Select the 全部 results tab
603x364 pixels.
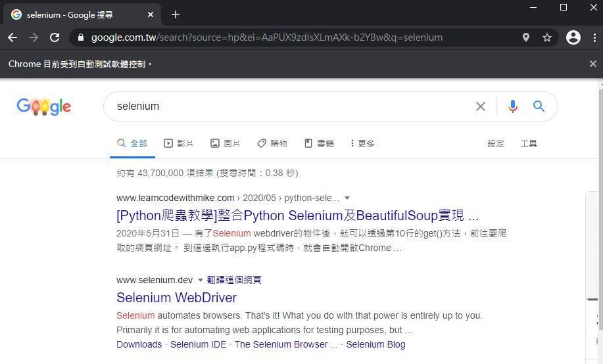(x=132, y=143)
